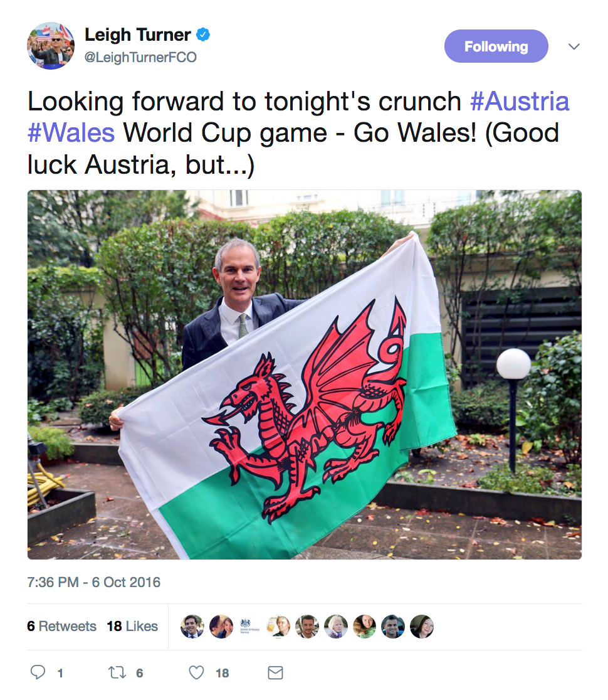This screenshot has height=700, width=608.
Task: Open the fifth liker's avatar, man in dark shirt
Action: pos(307,627)
